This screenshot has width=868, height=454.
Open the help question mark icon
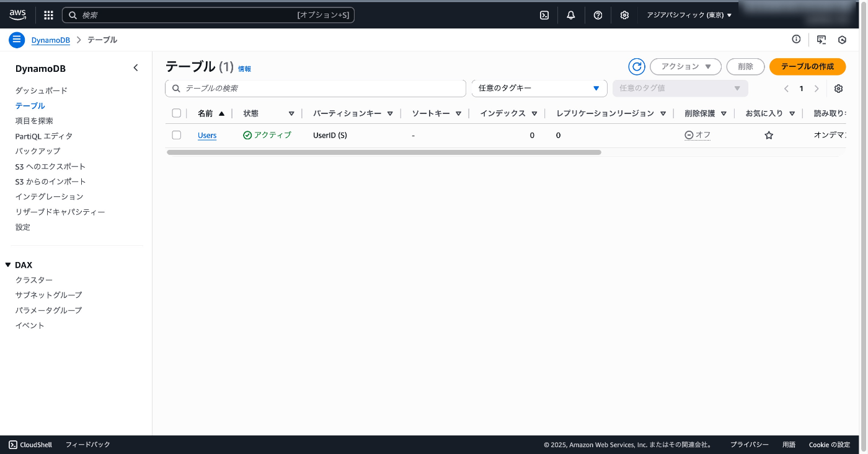click(x=598, y=15)
